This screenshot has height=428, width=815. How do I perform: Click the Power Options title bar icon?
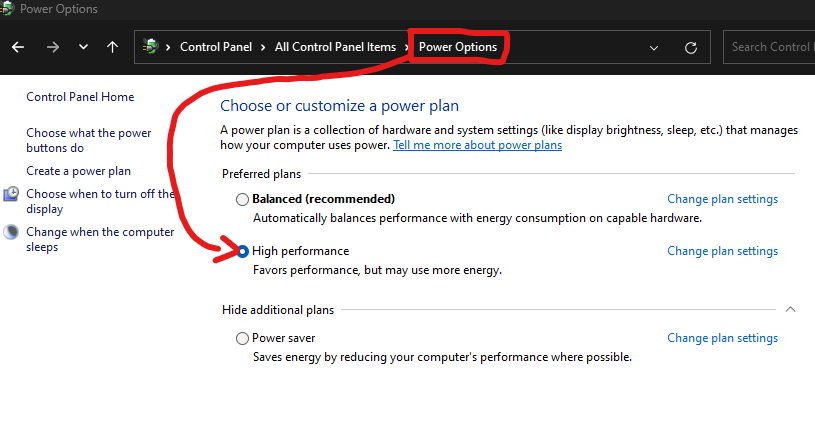click(7, 9)
